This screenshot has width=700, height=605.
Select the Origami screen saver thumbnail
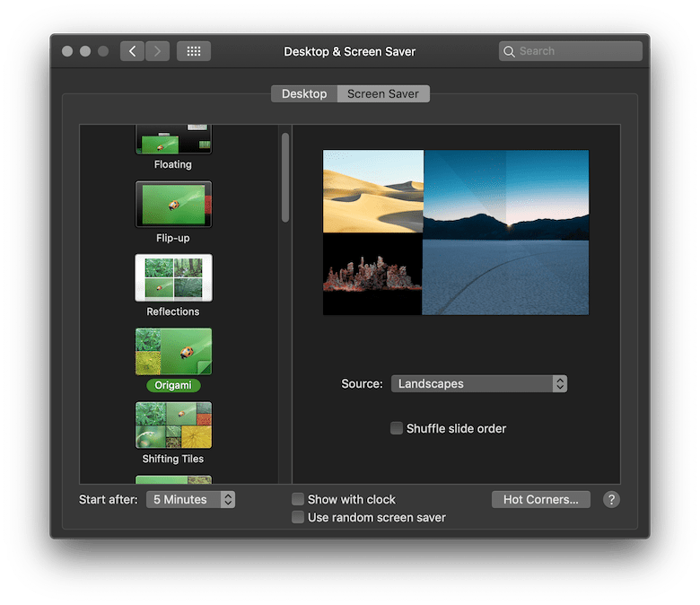(174, 351)
